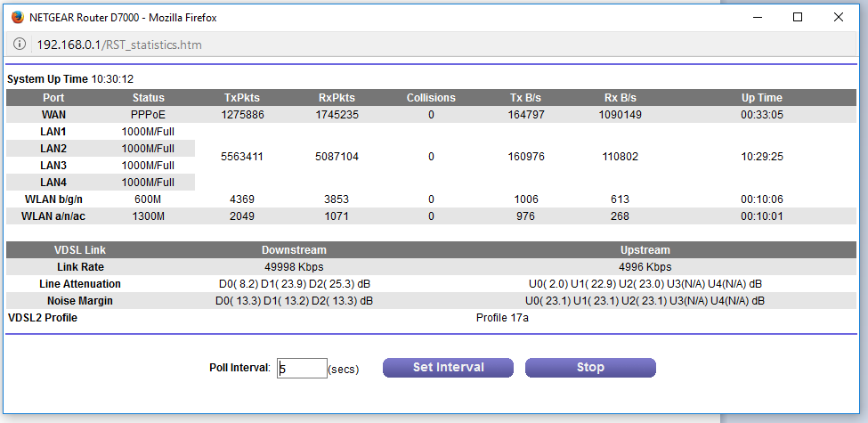Select the WLAN a/n/ac row label
Screen dimensions: 868x423
(53, 216)
